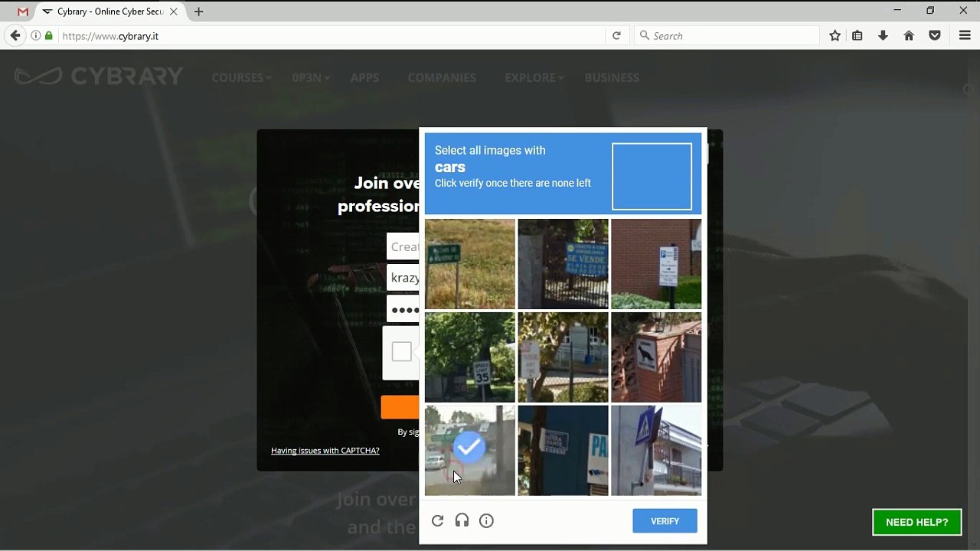The width and height of the screenshot is (980, 551).
Task: Select the speed limit 35 image
Action: click(470, 357)
